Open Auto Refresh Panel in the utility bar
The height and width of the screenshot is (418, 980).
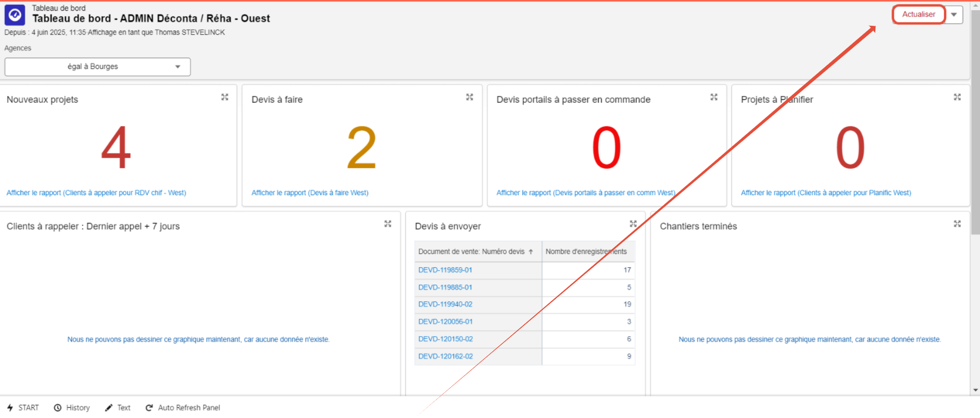(183, 408)
